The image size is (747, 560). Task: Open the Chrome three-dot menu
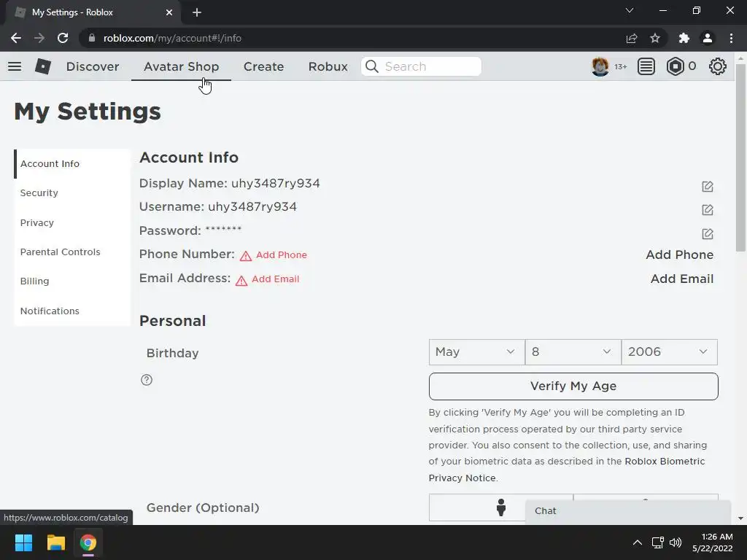[x=731, y=38]
